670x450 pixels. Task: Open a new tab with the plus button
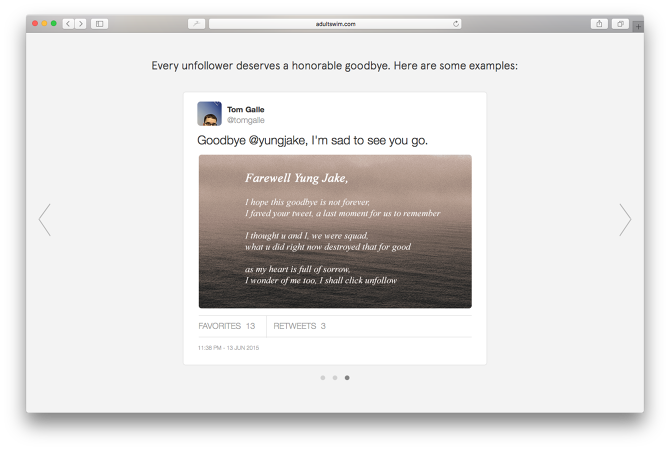(638, 24)
